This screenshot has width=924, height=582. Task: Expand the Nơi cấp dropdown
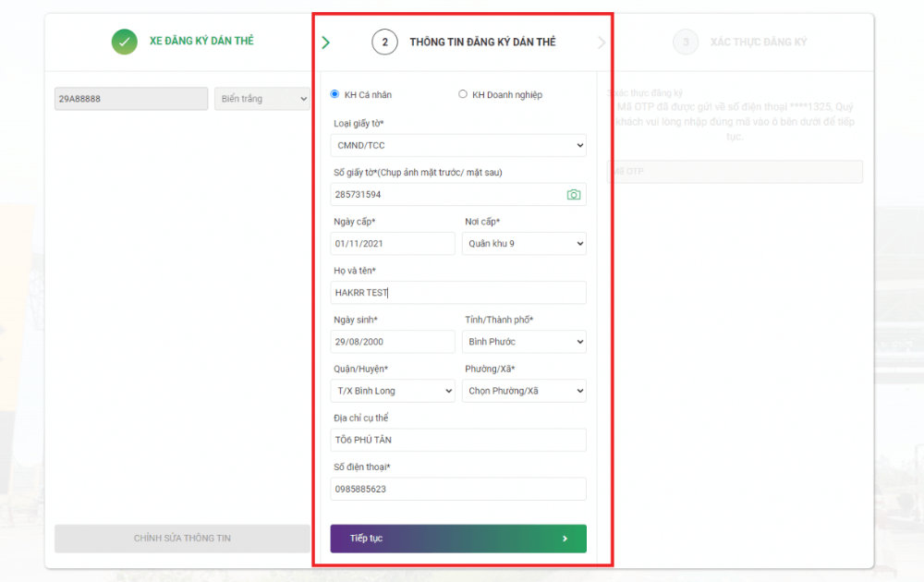coord(524,244)
